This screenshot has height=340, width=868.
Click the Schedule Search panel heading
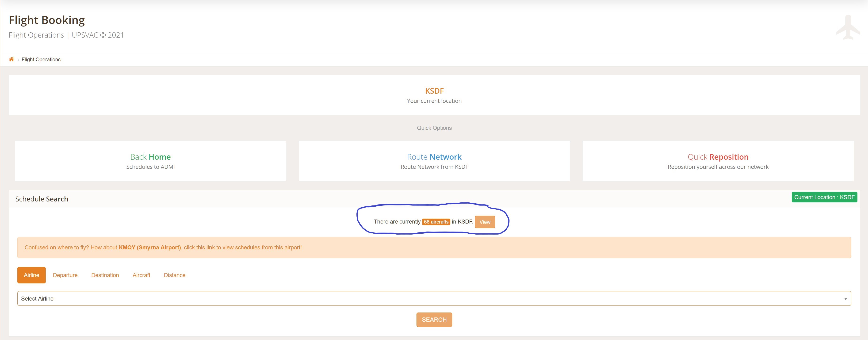pos(42,199)
